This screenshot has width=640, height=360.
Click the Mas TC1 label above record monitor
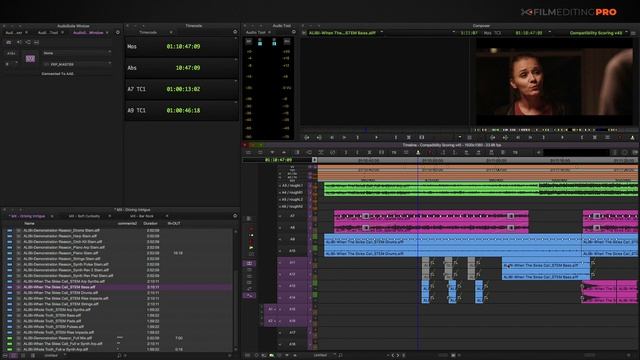click(492, 33)
